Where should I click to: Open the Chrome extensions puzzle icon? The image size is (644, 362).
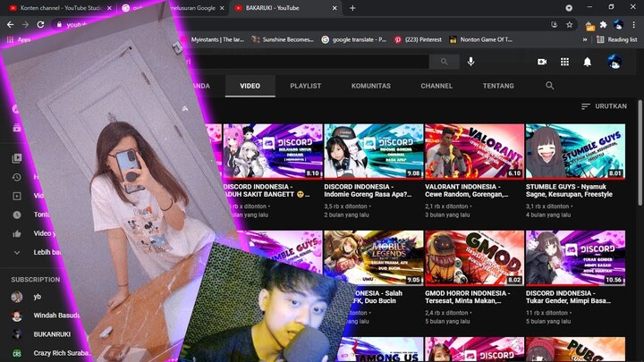[603, 24]
